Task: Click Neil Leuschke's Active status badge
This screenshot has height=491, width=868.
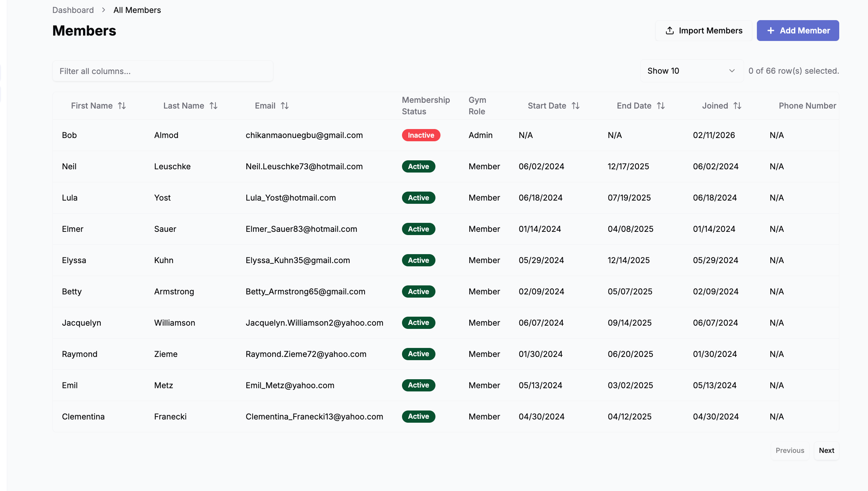Action: [418, 166]
